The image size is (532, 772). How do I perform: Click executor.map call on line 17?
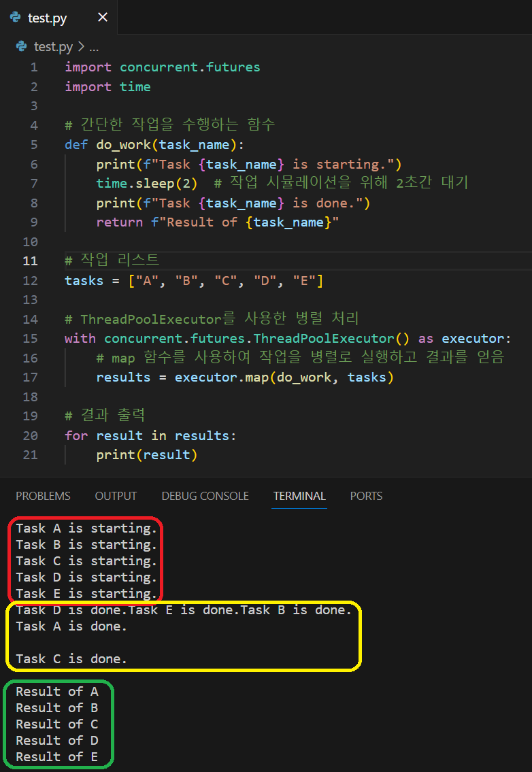222,377
